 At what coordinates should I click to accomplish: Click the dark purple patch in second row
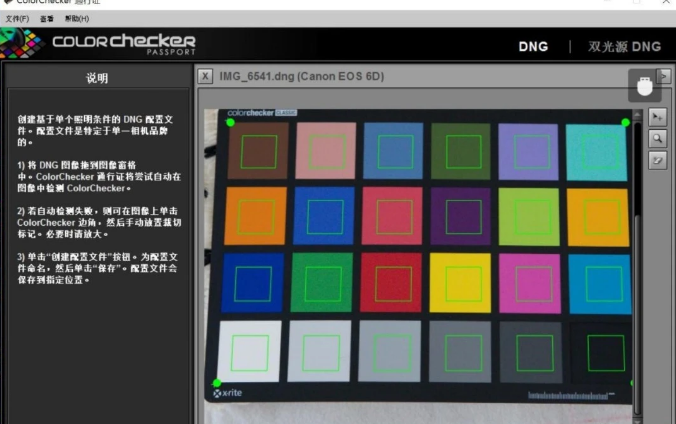(460, 217)
